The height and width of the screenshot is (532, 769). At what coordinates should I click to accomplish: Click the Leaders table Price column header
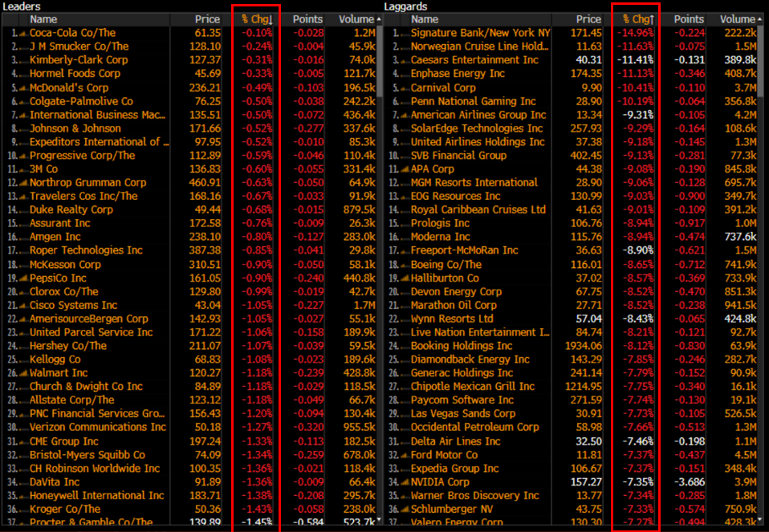(207, 19)
